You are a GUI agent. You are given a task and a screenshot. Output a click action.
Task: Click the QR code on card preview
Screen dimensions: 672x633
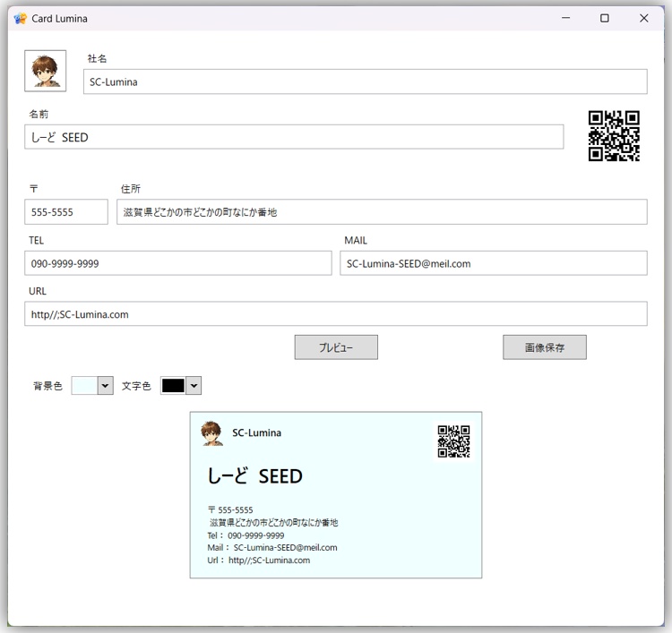454,441
